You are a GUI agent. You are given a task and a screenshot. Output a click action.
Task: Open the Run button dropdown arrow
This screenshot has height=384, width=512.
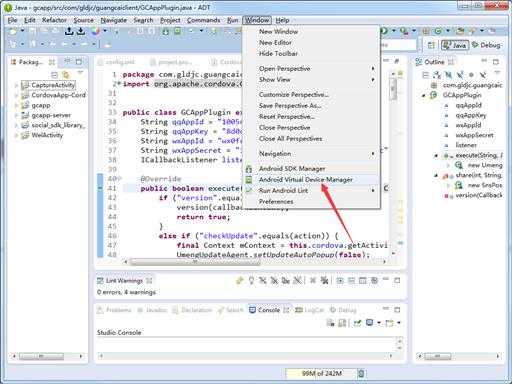pyautogui.click(x=394, y=31)
